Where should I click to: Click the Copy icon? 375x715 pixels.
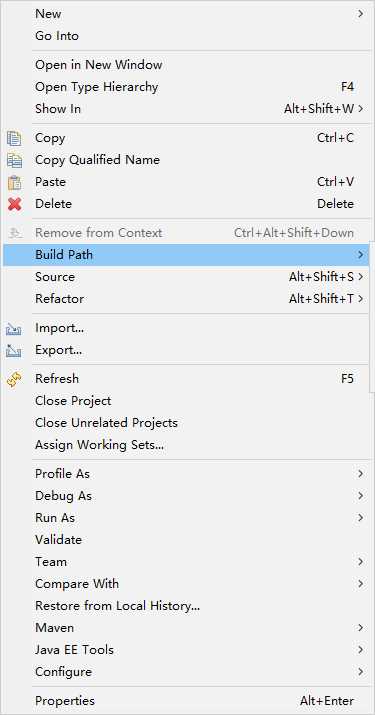pyautogui.click(x=15, y=138)
